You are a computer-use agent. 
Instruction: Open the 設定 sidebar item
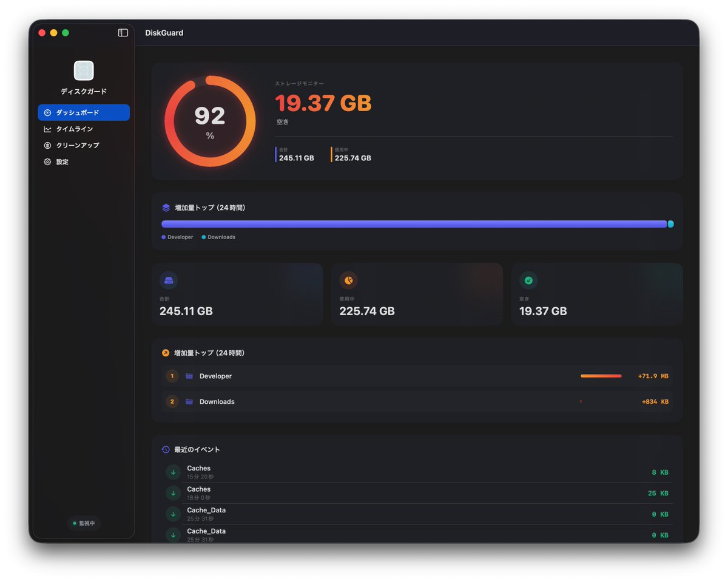click(84, 161)
